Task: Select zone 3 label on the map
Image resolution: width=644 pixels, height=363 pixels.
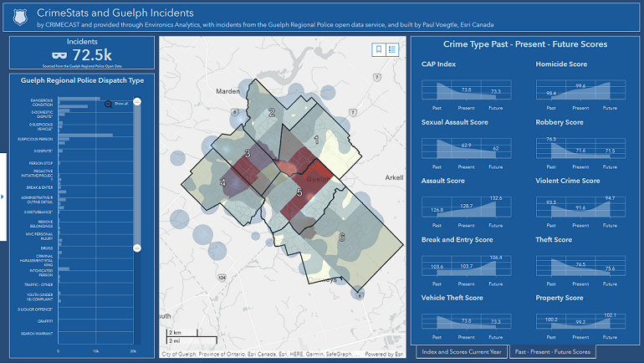Action: (x=248, y=154)
